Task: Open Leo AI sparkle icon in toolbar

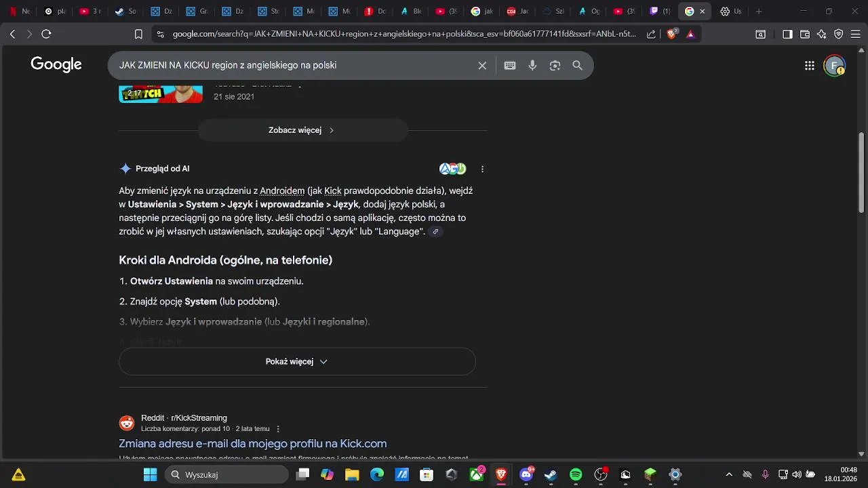Action: coord(822,34)
